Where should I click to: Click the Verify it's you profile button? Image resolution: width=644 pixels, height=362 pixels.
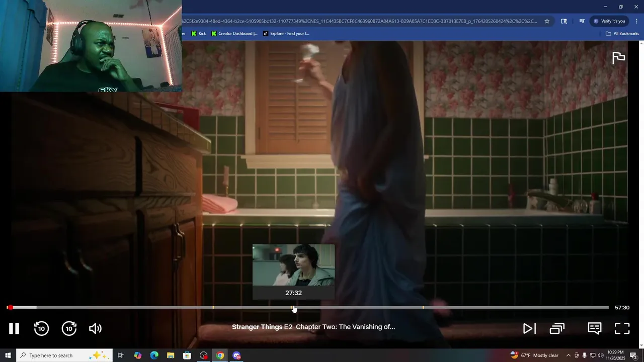click(x=609, y=21)
